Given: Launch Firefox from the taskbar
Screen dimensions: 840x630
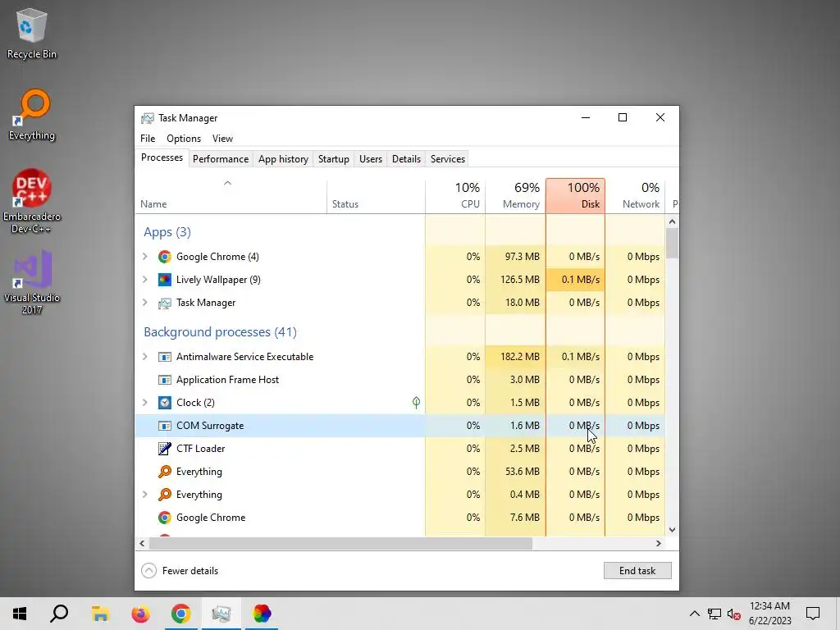Looking at the screenshot, I should click(140, 614).
